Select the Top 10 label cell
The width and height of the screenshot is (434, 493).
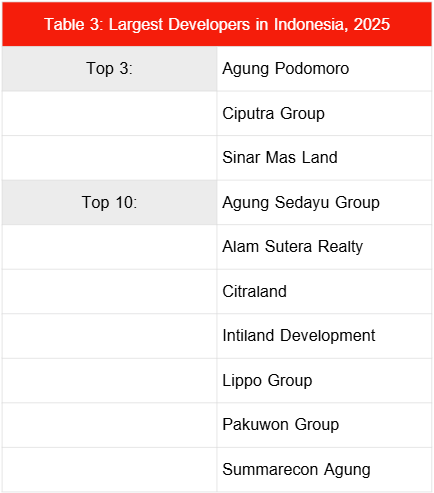[110, 202]
